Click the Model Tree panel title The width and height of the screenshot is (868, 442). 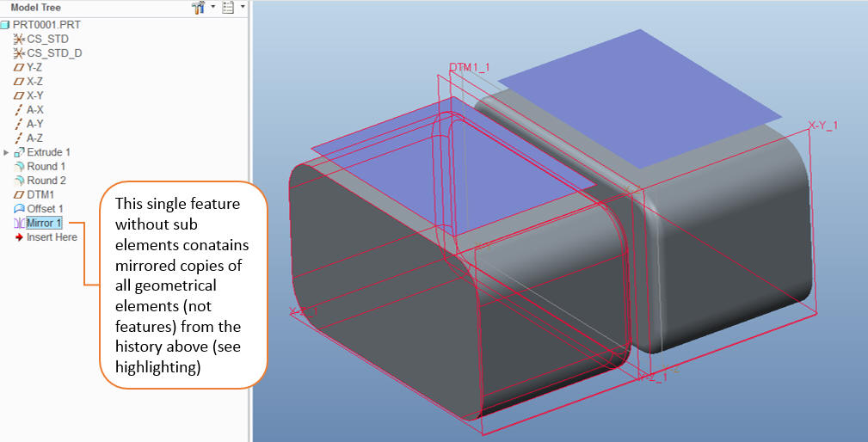pyautogui.click(x=35, y=7)
